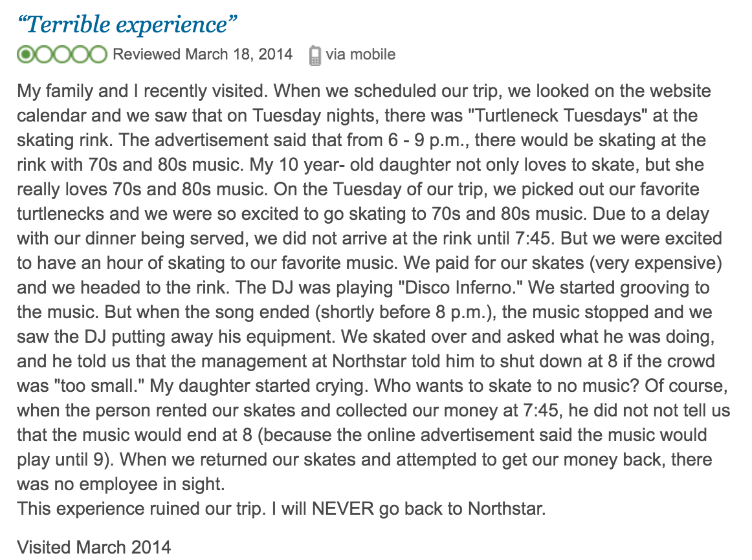Screen dimensions: 752x560
Task: Click the "(very expensive)" phrase
Action: click(655, 263)
